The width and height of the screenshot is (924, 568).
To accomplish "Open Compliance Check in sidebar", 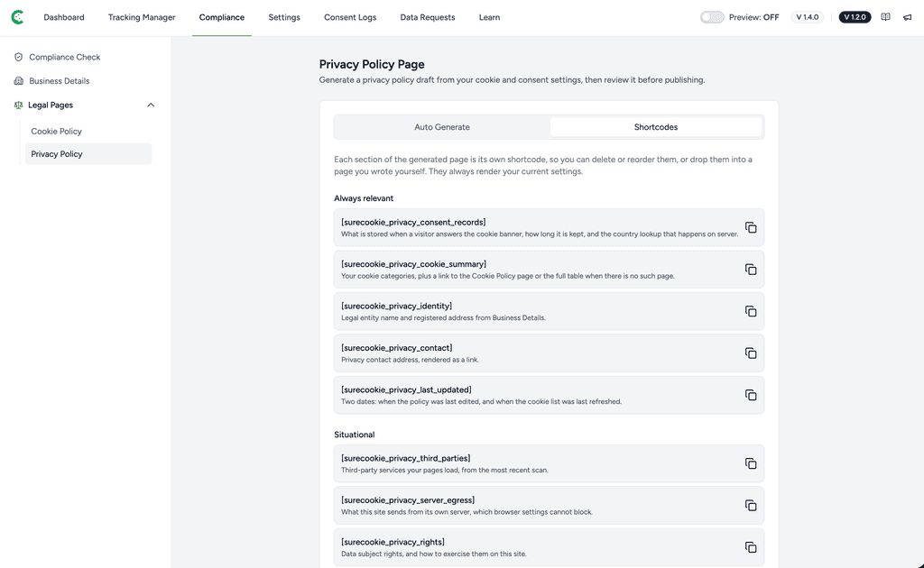I will 65,57.
